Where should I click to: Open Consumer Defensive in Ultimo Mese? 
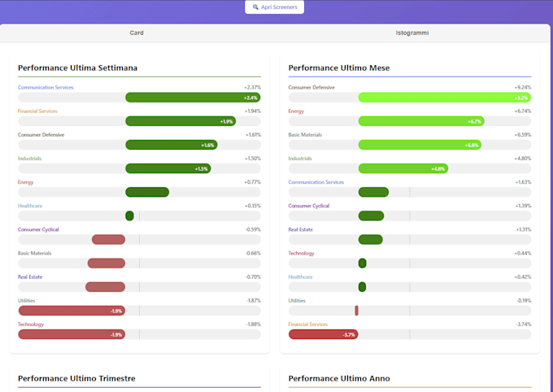point(311,87)
